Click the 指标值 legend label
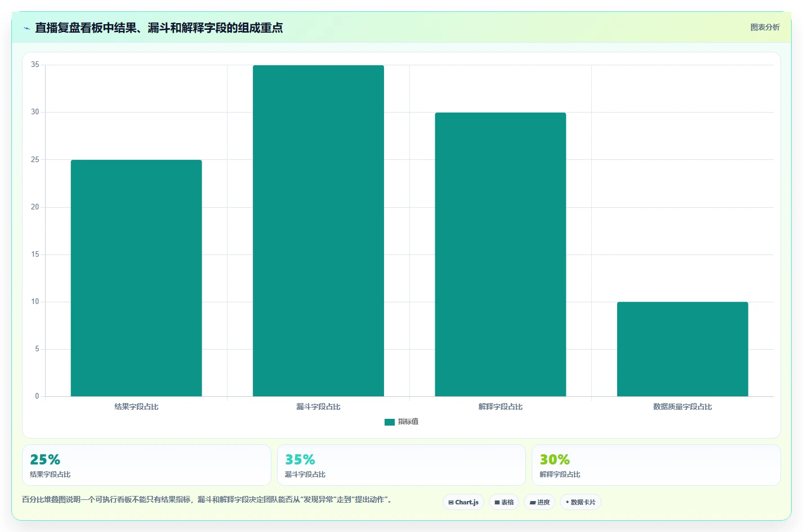 click(408, 422)
